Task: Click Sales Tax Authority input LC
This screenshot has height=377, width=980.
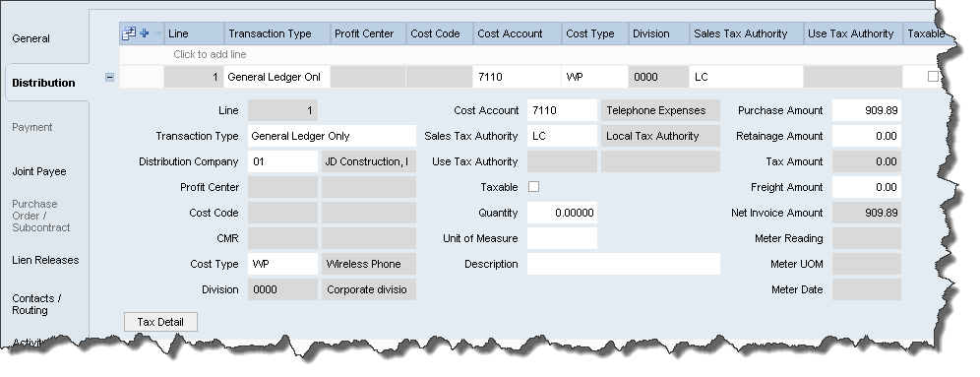Action: (x=562, y=136)
